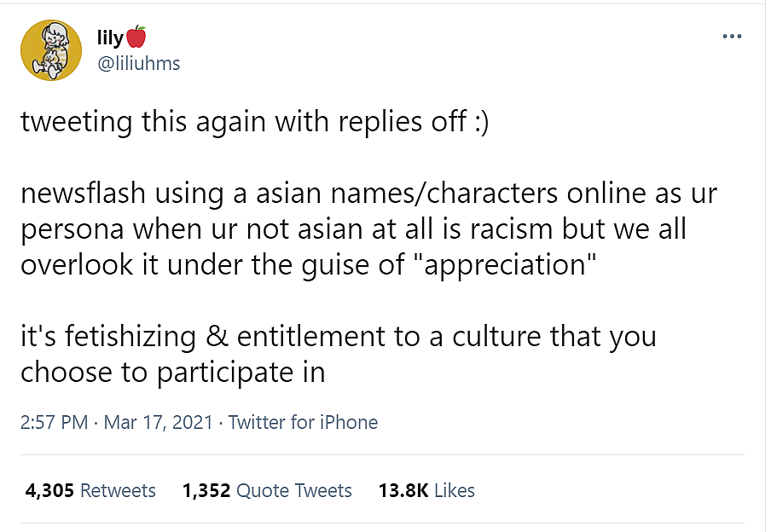The height and width of the screenshot is (532, 771).
Task: Click the red apple emoji beside lily
Action: click(x=136, y=38)
